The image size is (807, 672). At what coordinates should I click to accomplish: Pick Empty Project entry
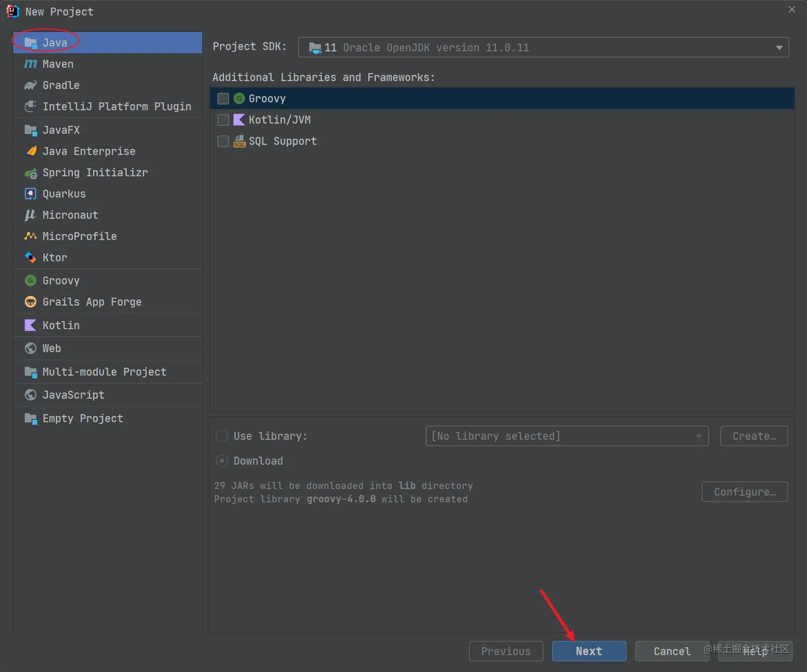(108, 419)
